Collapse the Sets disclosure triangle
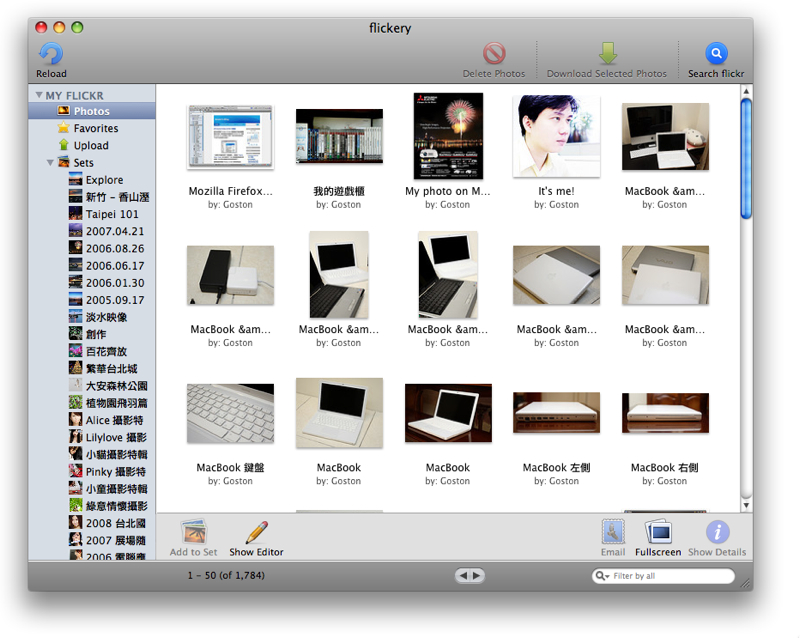Viewport: 800px width, 638px height. (x=50, y=163)
